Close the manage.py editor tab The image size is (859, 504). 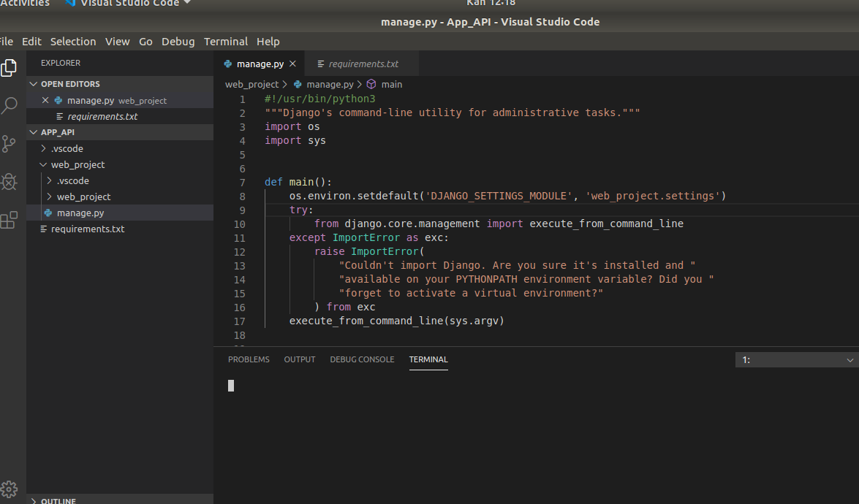292,64
